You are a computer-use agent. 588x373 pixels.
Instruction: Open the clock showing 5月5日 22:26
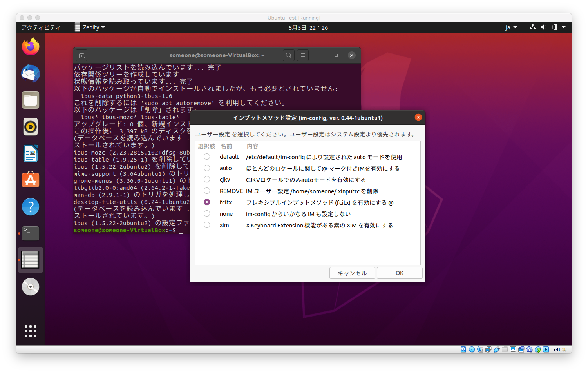click(x=308, y=27)
